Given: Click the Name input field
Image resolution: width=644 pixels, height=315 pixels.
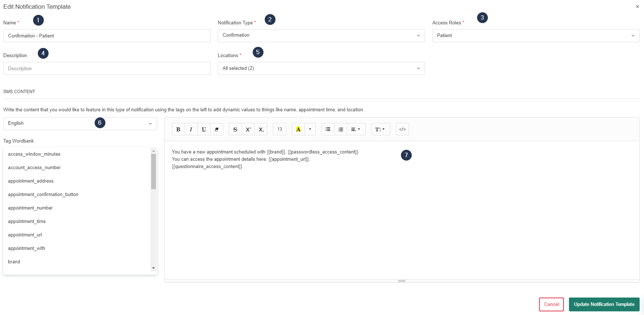Looking at the screenshot, I should (x=107, y=36).
